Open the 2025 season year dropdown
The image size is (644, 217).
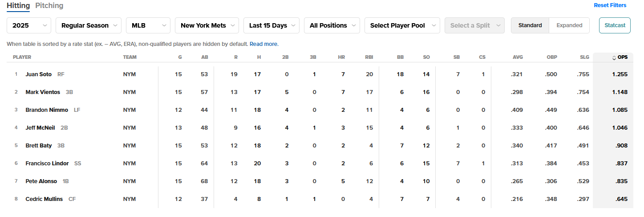click(x=29, y=25)
